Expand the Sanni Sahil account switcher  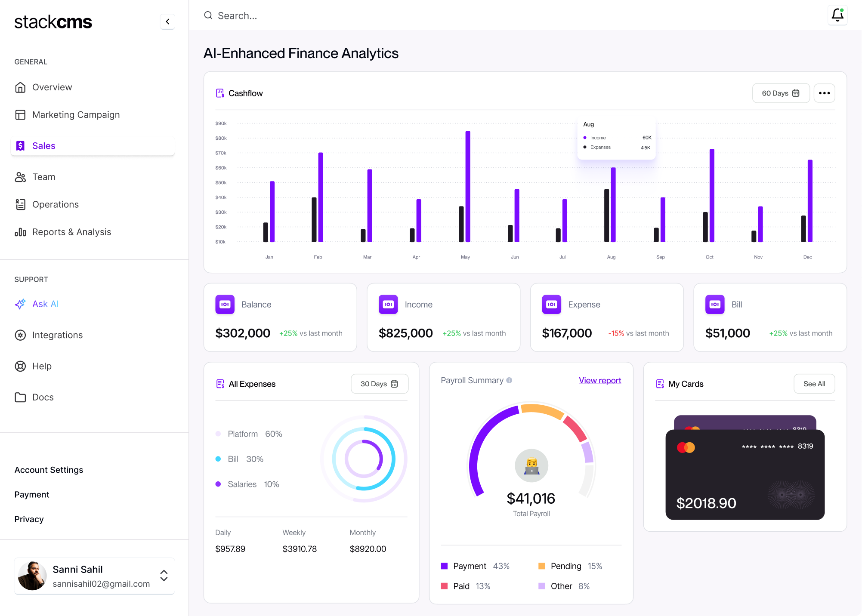pos(164,576)
